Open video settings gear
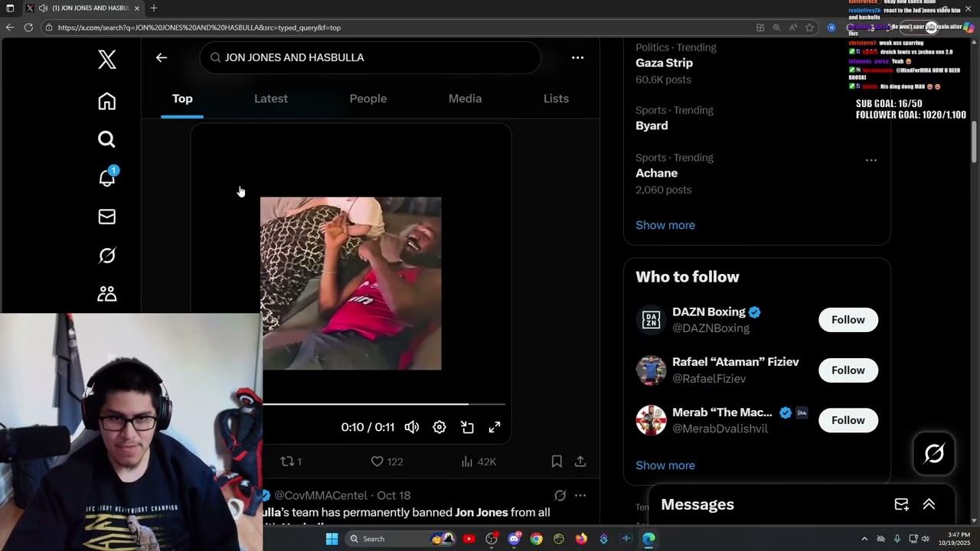Image resolution: width=980 pixels, height=551 pixels. (x=439, y=427)
